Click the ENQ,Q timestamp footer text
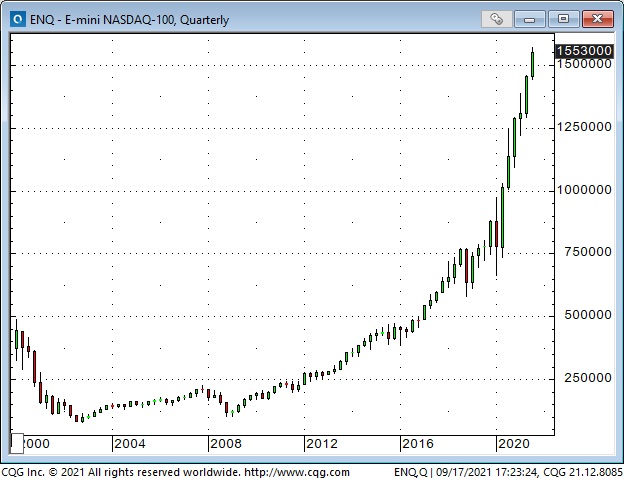Screen dimensions: 624x480 [508, 472]
